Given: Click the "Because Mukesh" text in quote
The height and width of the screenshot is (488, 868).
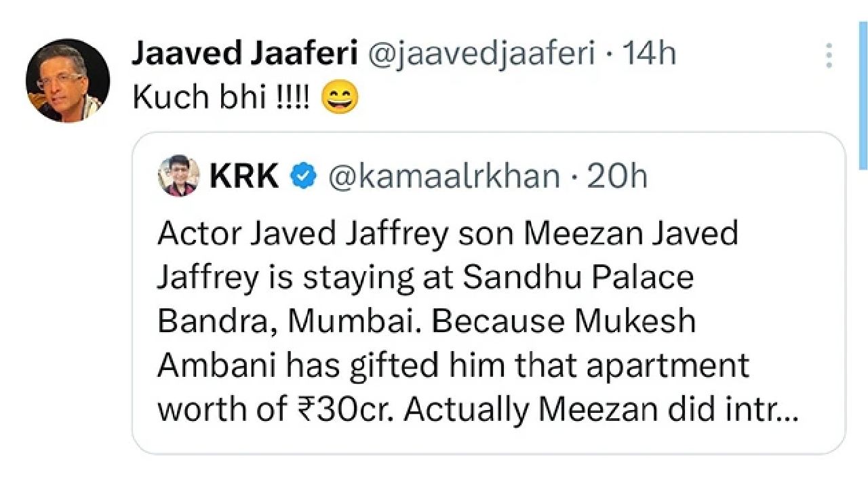Looking at the screenshot, I should (564, 321).
